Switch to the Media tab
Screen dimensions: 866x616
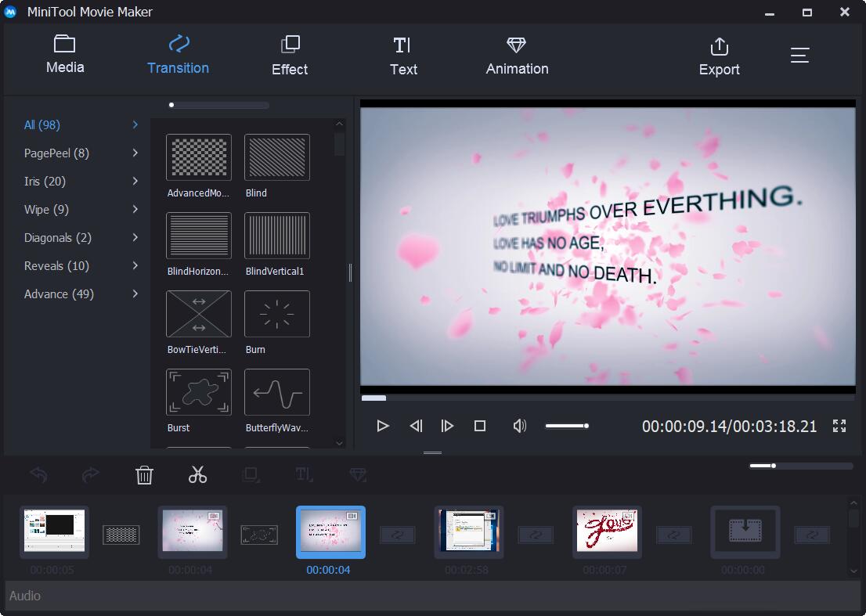pyautogui.click(x=65, y=55)
